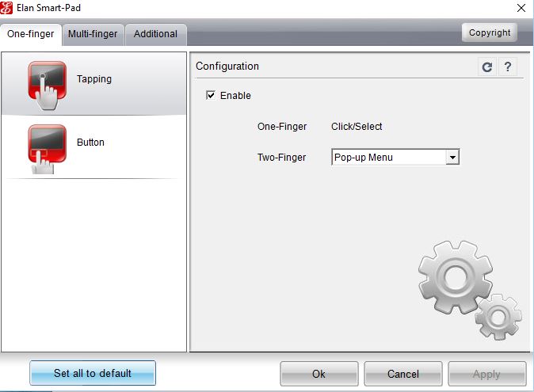Click the Configuration heading
This screenshot has height=392, width=534.
point(227,66)
